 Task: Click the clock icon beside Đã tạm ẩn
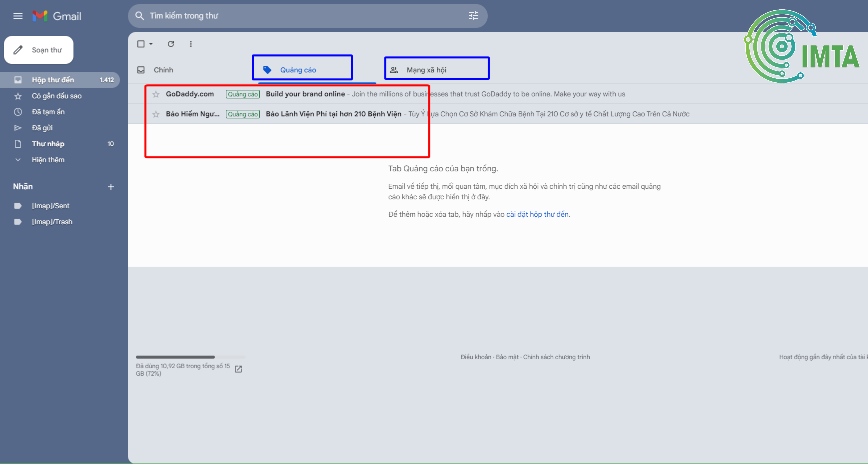18,112
